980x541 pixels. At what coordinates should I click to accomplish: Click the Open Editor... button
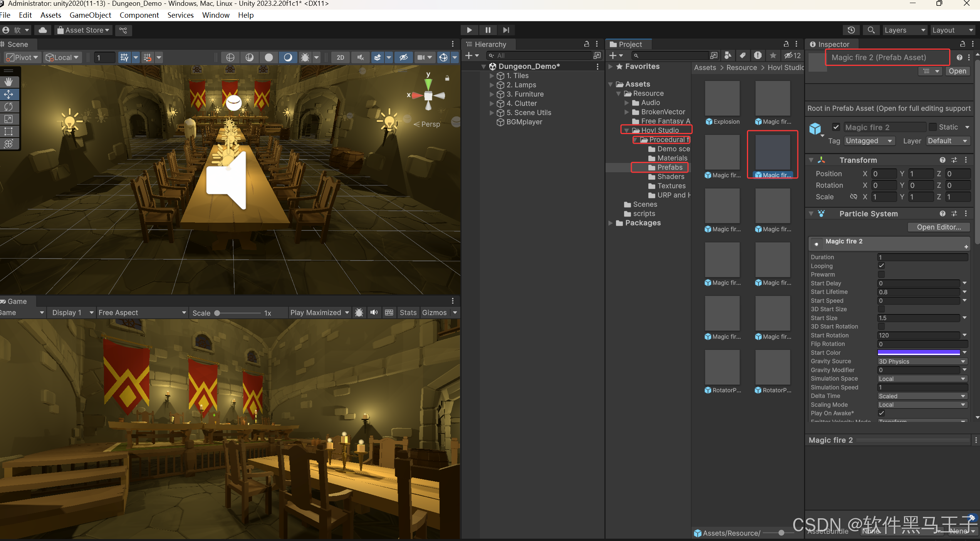(938, 227)
